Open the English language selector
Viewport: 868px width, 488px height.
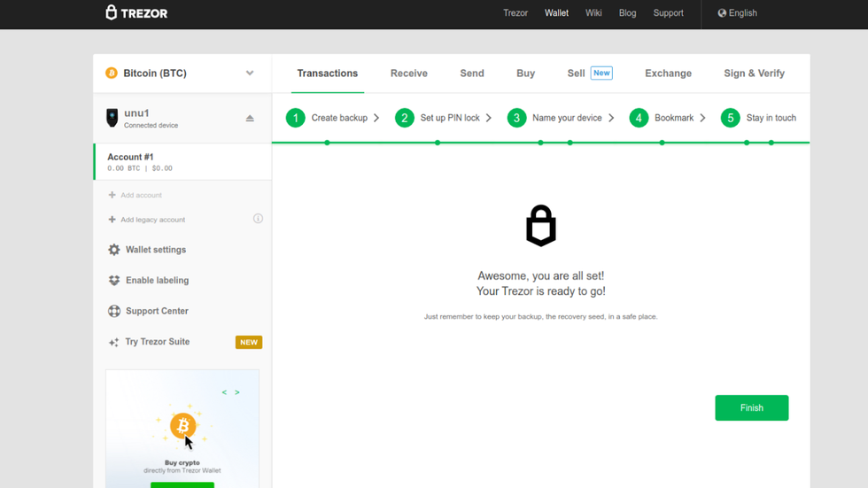point(742,13)
